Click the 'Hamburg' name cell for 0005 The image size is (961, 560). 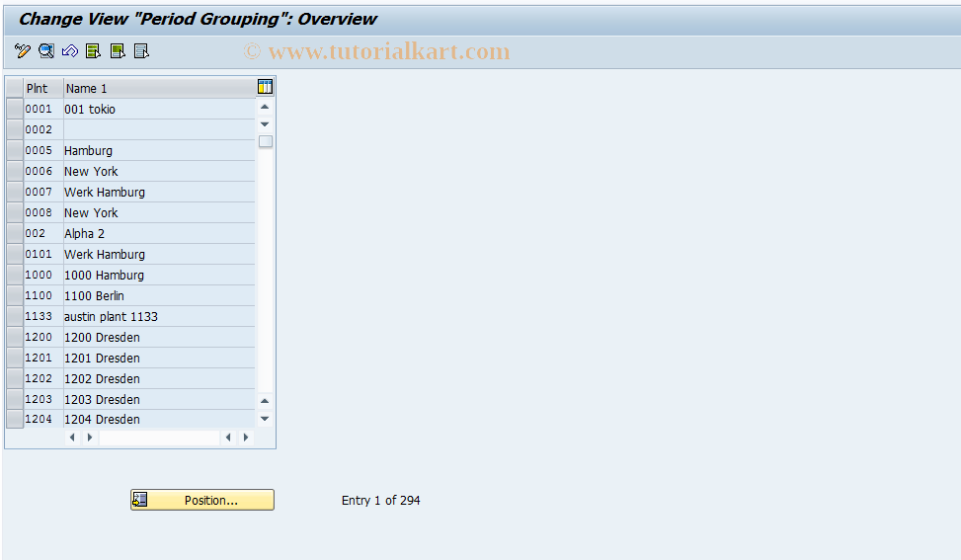[x=159, y=151]
